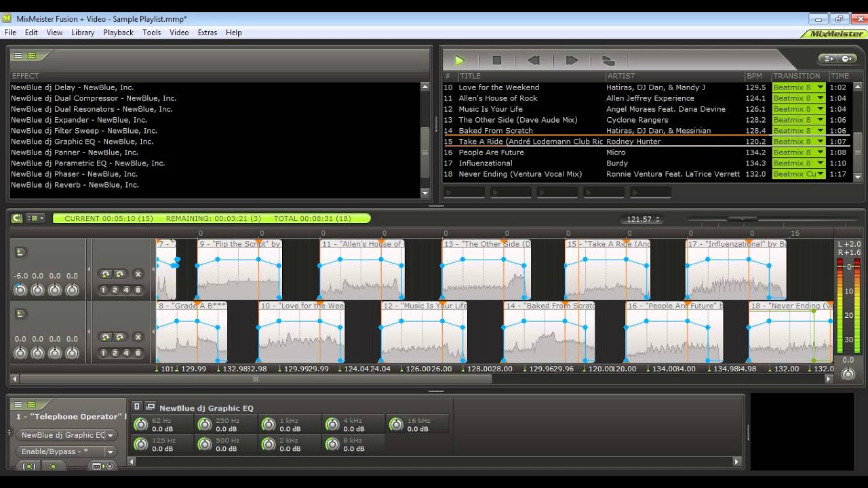Set the lower track loop length to 1 beat
This screenshot has height=488, width=868.
click(104, 352)
